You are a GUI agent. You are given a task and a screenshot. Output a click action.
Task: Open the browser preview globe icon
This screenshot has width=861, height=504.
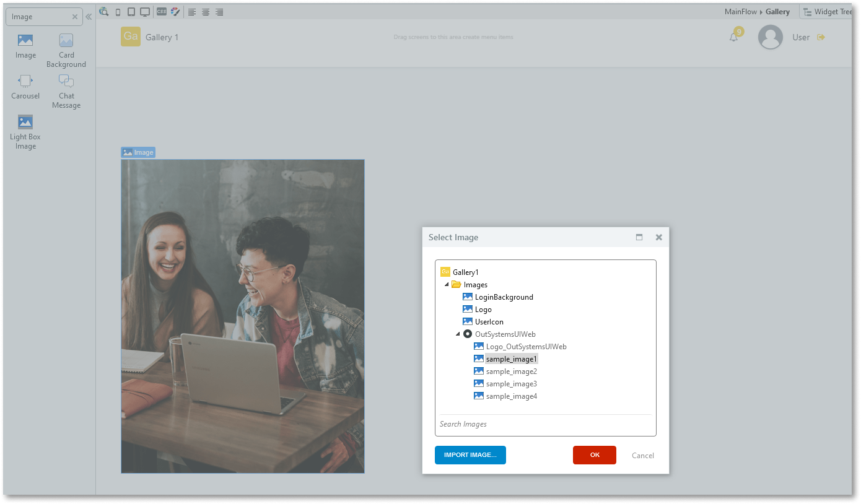tap(104, 11)
